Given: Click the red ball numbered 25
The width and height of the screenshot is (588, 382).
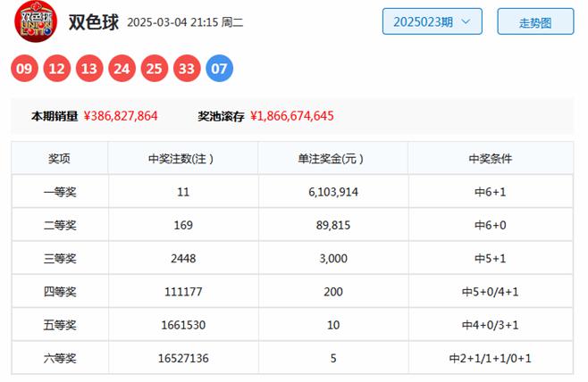Looking at the screenshot, I should point(155,68).
